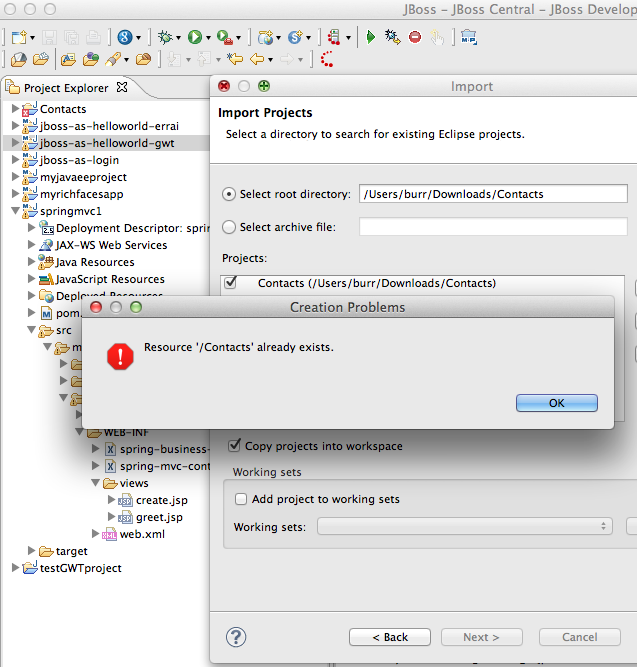Open the Search flashlight dropdown arrow
Viewport: 637px width, 667px height.
pyautogui.click(x=126, y=60)
